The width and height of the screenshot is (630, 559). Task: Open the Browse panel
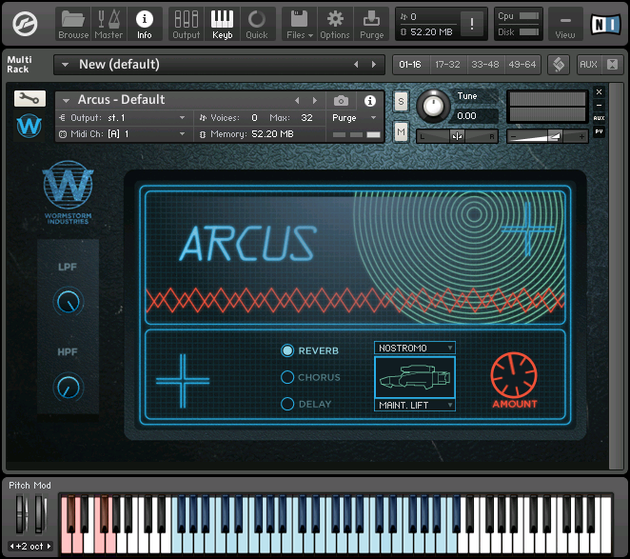coord(73,24)
